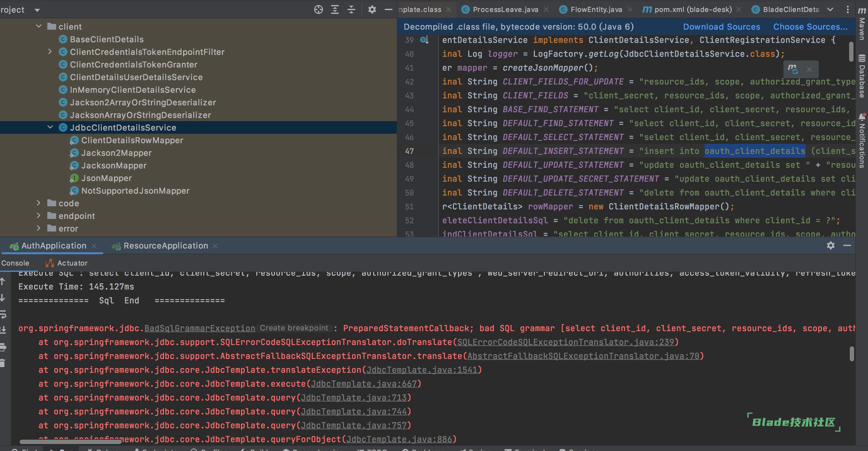Select Jackson2Mapper inner class
The image size is (868, 451).
pyautogui.click(x=116, y=153)
